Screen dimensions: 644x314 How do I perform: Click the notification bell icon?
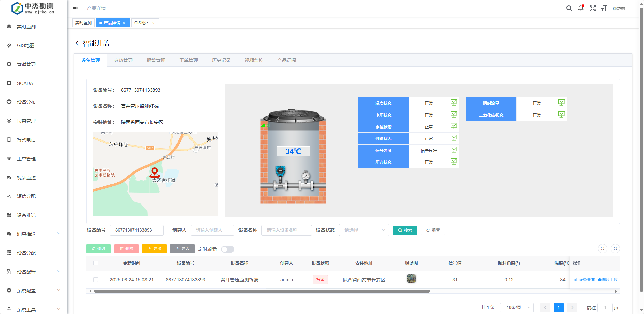[x=581, y=8]
